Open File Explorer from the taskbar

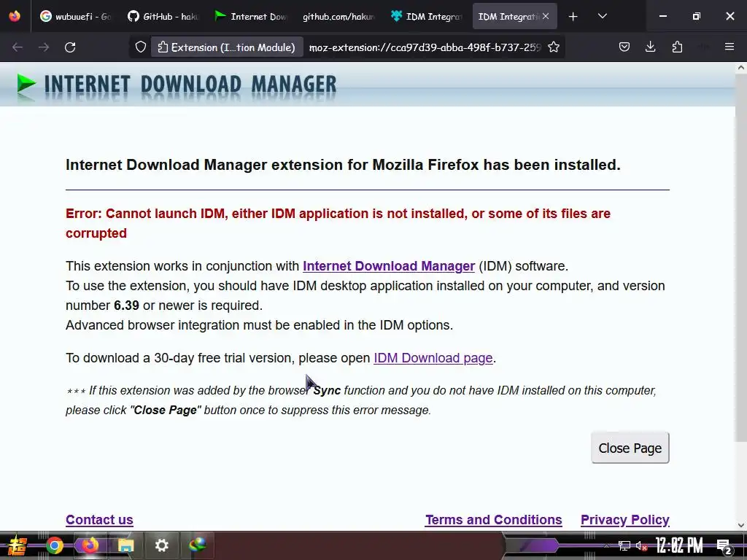tap(125, 545)
